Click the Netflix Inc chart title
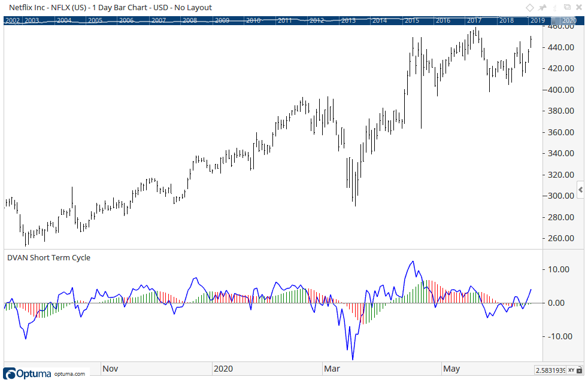588x380 pixels. (110, 8)
